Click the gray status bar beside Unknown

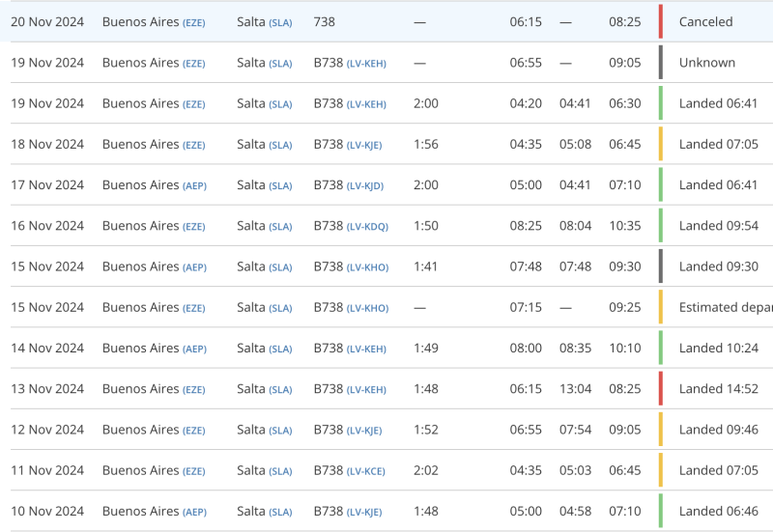click(661, 63)
